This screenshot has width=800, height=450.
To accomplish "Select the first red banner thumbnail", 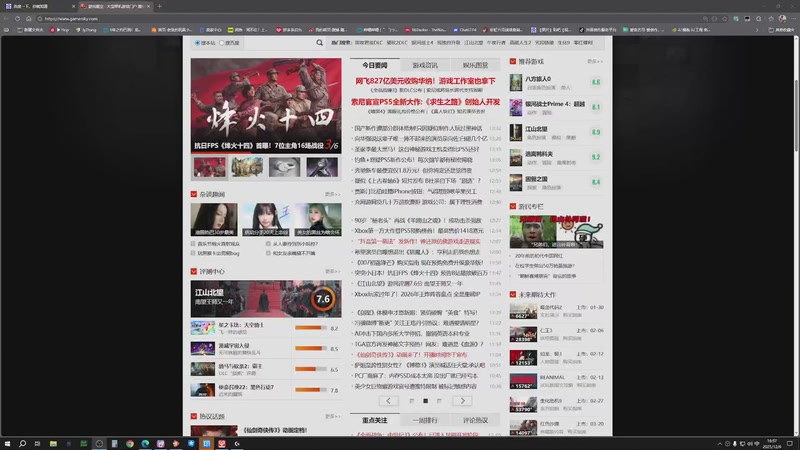I will (x=210, y=167).
